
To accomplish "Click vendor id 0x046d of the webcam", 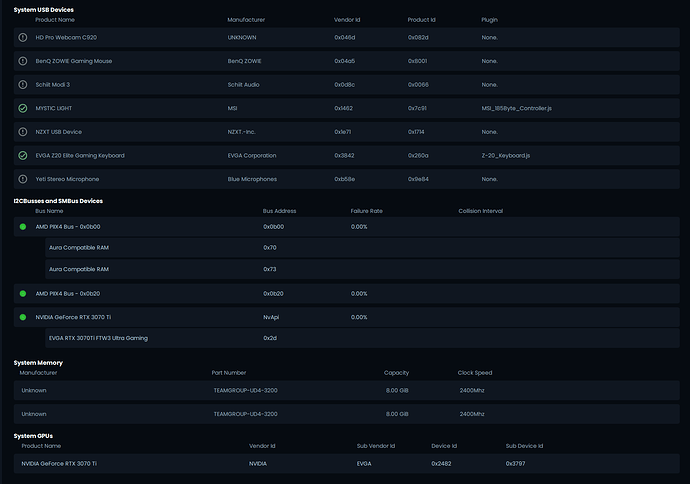I will 345,37.
